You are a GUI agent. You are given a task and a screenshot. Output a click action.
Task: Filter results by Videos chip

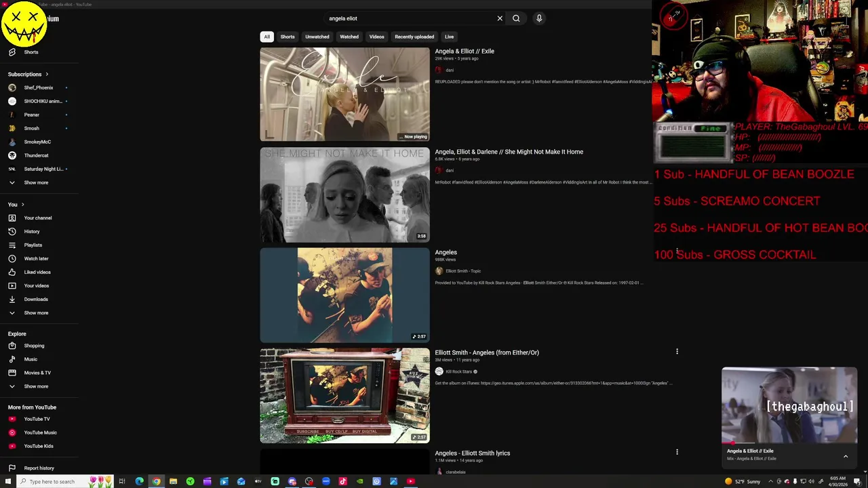pos(376,37)
